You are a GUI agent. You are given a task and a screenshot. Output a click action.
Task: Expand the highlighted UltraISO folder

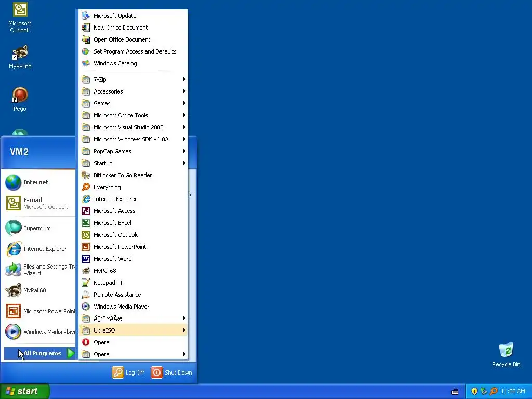click(133, 330)
